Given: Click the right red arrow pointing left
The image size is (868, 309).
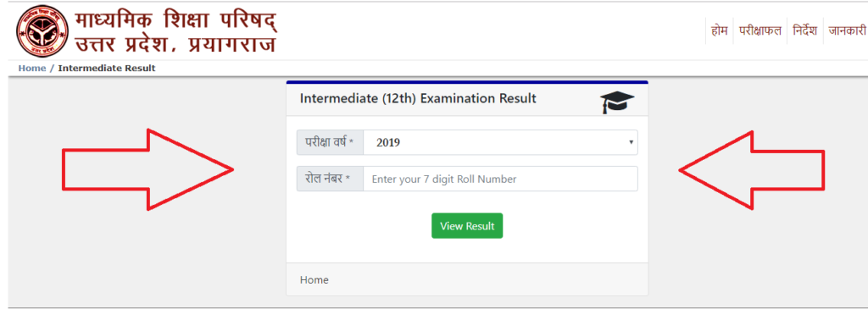Looking at the screenshot, I should [x=752, y=170].
